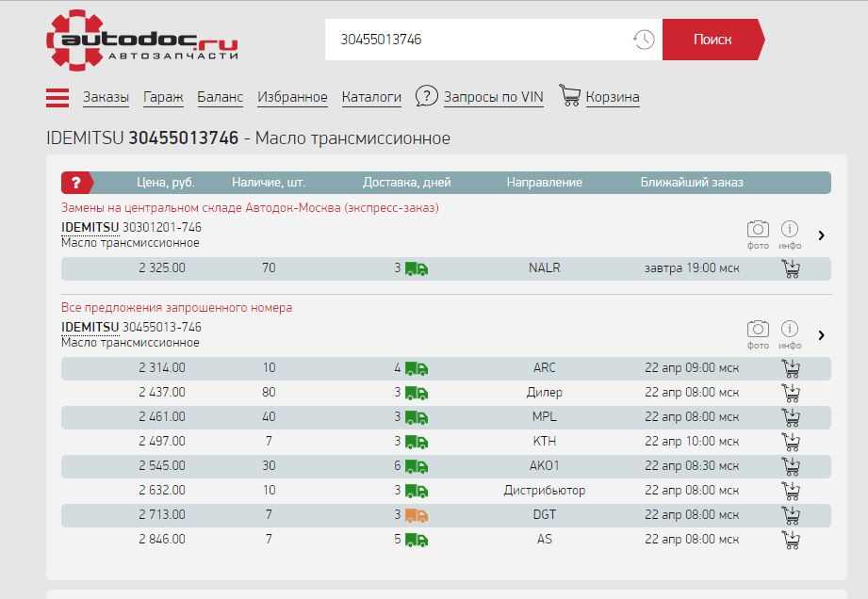Open Запросы по VIN page
The image size is (868, 599).
click(493, 97)
